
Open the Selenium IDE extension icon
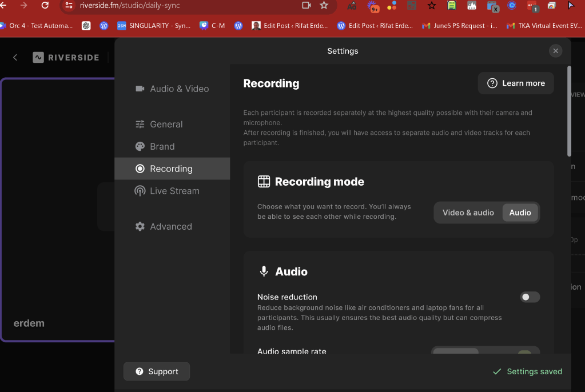(x=412, y=6)
